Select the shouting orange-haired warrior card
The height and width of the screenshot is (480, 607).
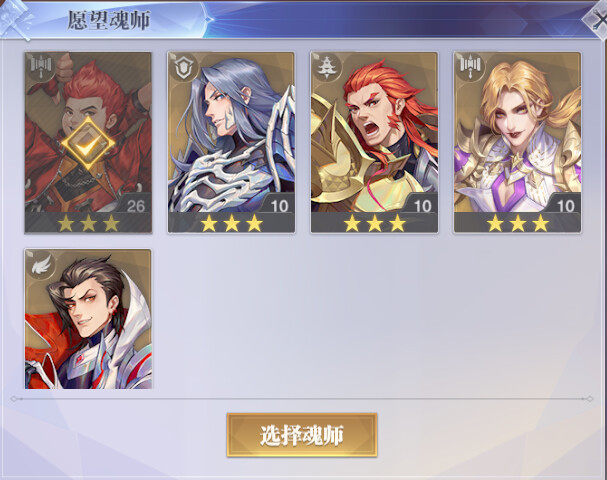coord(374,142)
